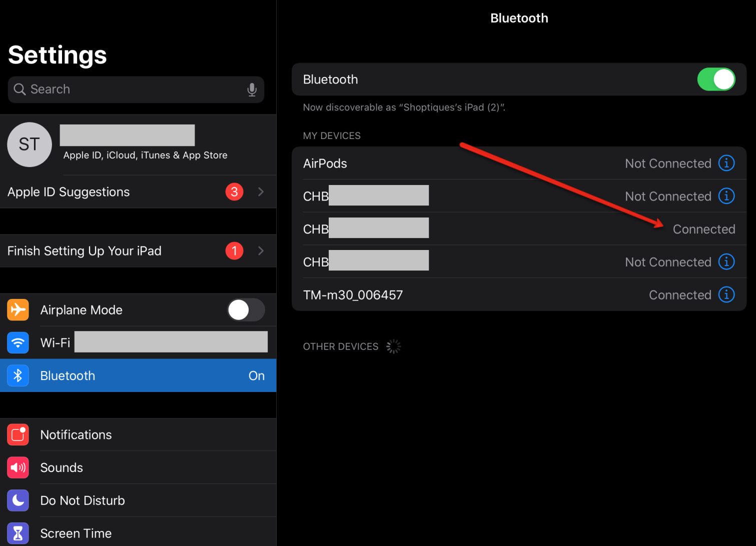Screen dimensions: 756x546
Task: Tap the Settings heading
Action: [x=58, y=55]
